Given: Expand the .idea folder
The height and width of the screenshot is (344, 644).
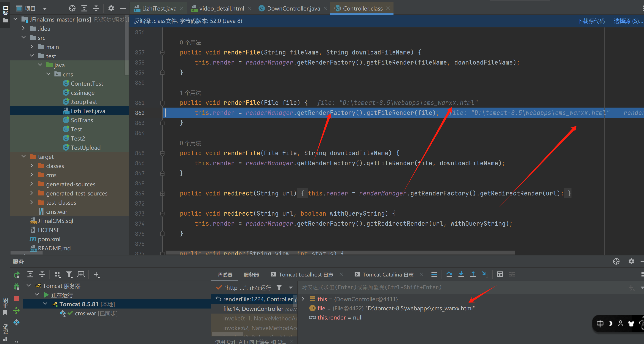Looking at the screenshot, I should pos(24,28).
